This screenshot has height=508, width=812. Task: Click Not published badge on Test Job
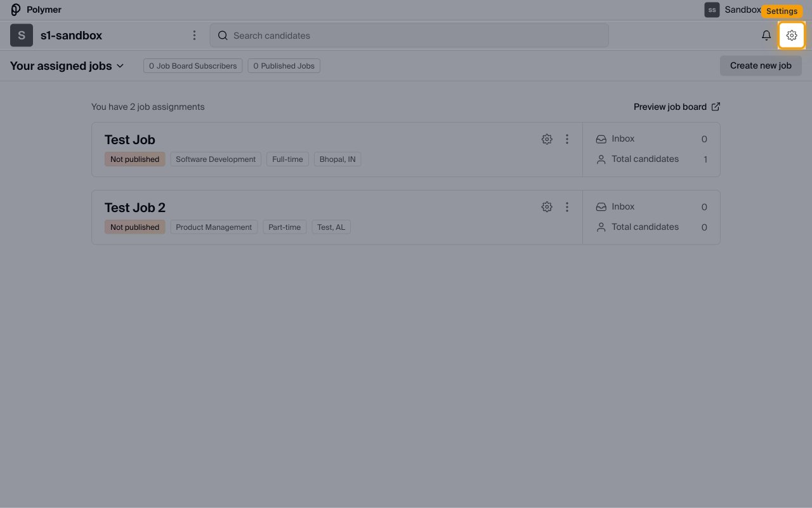click(134, 159)
